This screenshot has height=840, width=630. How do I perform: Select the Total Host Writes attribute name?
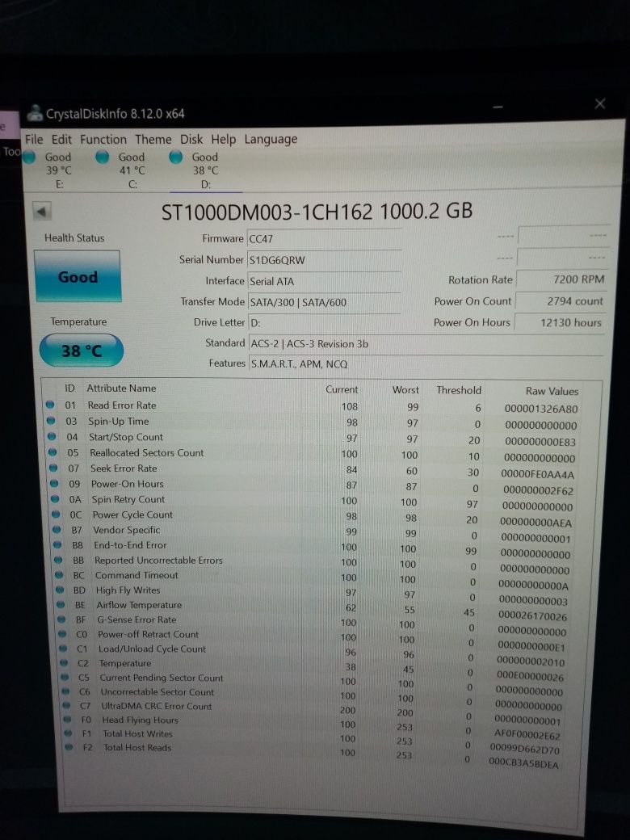137,734
